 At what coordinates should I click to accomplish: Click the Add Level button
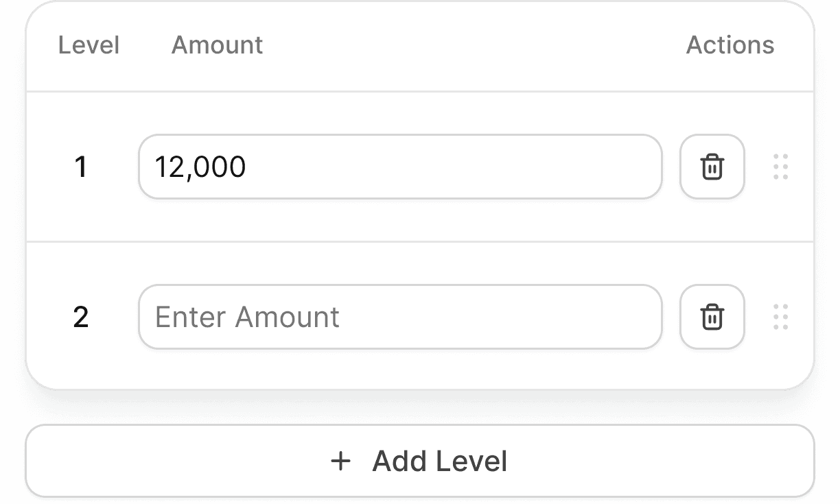point(420,461)
